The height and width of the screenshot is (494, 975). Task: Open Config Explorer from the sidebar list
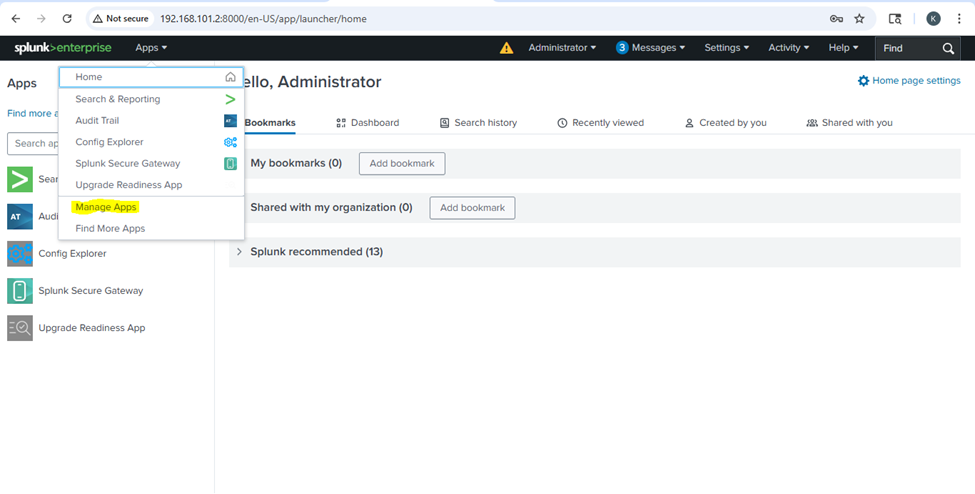(72, 254)
